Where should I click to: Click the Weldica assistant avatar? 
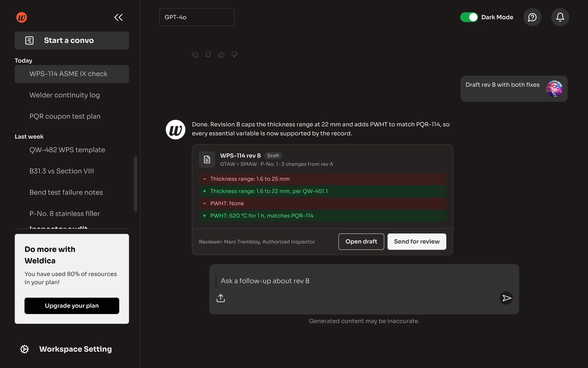pos(175,130)
